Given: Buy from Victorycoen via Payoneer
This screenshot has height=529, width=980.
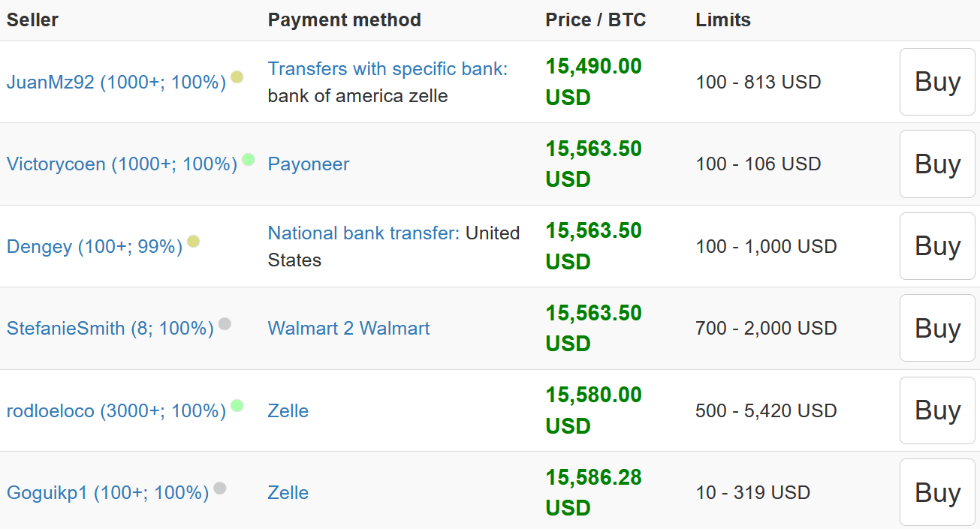Looking at the screenshot, I should (937, 164).
